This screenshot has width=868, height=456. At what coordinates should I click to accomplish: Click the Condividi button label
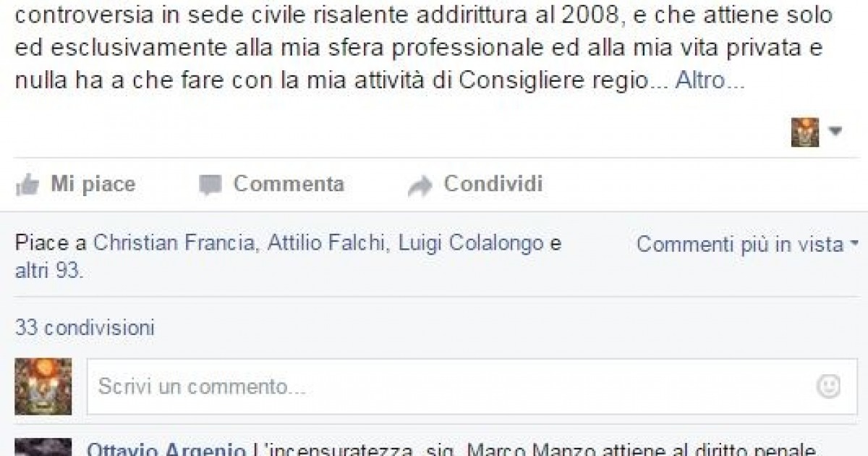pos(493,185)
